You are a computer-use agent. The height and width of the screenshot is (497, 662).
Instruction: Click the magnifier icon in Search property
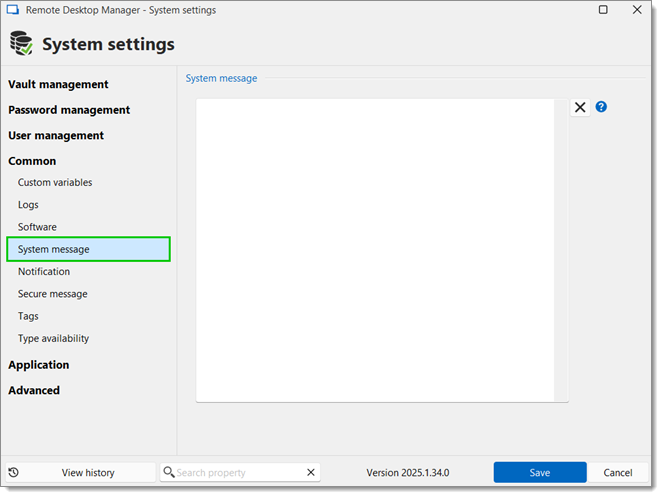click(168, 472)
